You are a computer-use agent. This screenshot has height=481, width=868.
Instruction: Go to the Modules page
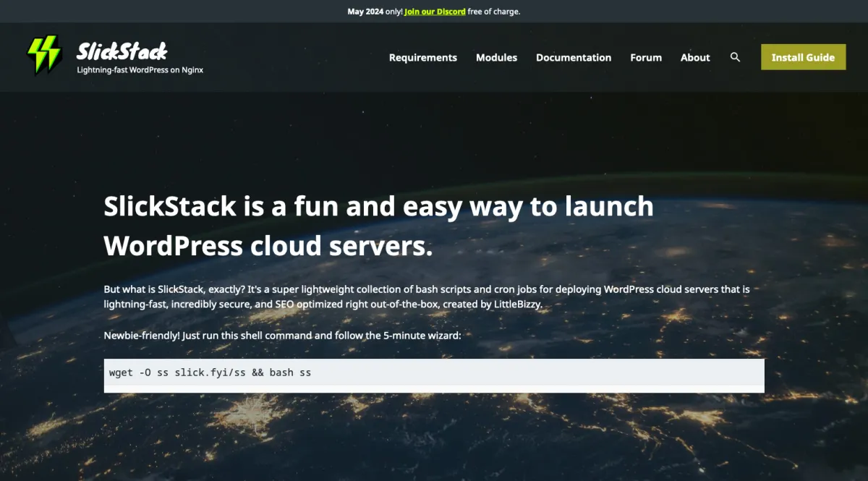click(x=496, y=58)
